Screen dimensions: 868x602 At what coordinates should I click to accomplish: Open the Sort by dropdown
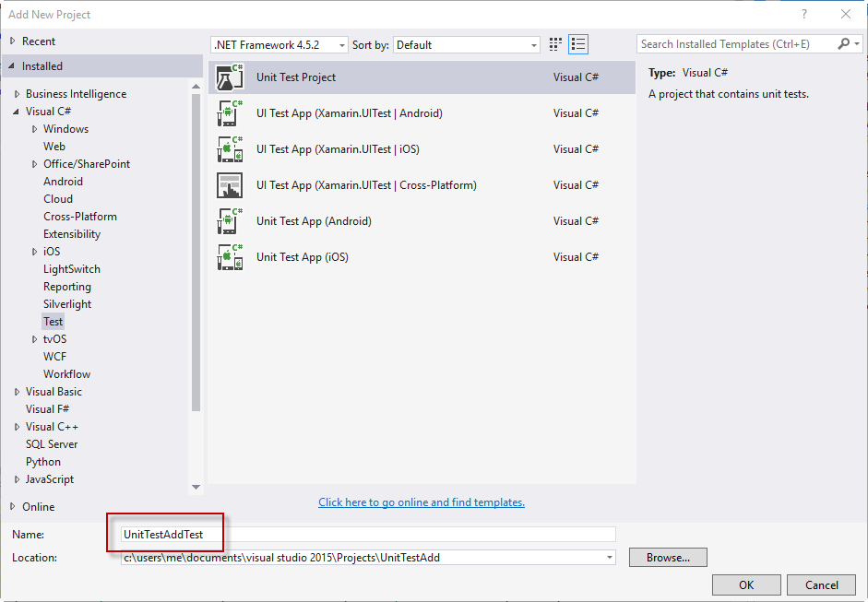coord(533,43)
